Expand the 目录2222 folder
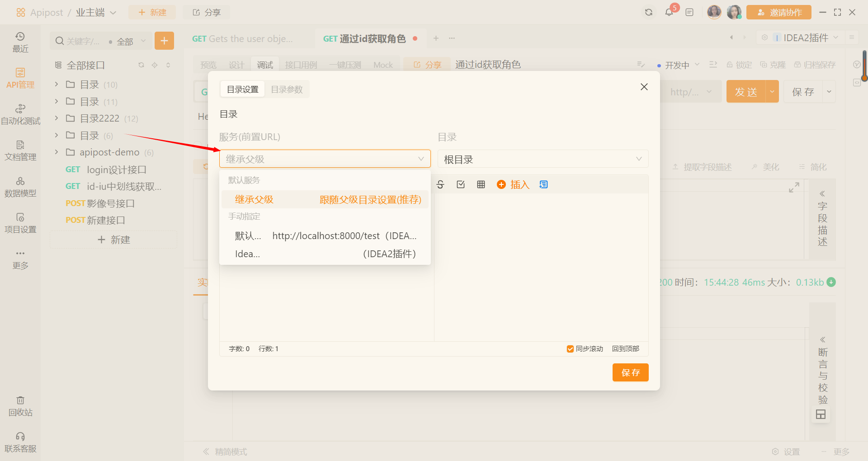Image resolution: width=868 pixels, height=461 pixels. point(57,118)
